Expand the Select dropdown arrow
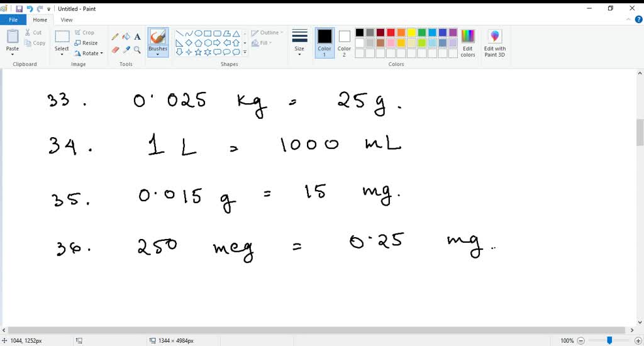This screenshot has width=644, height=346. click(x=62, y=54)
